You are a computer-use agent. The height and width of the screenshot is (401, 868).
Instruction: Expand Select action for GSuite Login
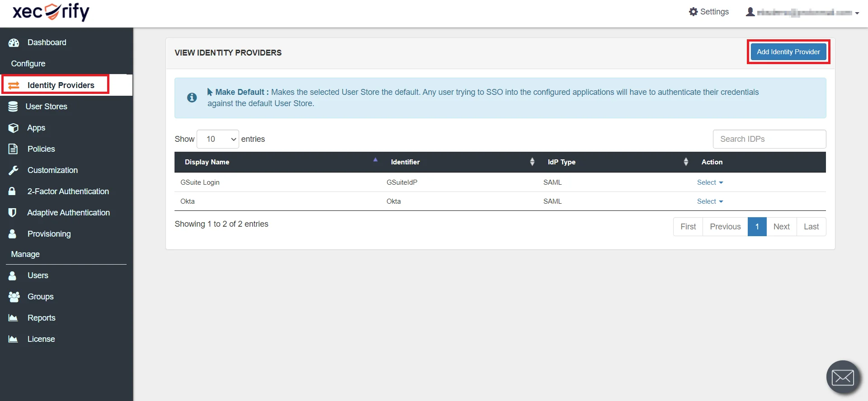(x=710, y=182)
